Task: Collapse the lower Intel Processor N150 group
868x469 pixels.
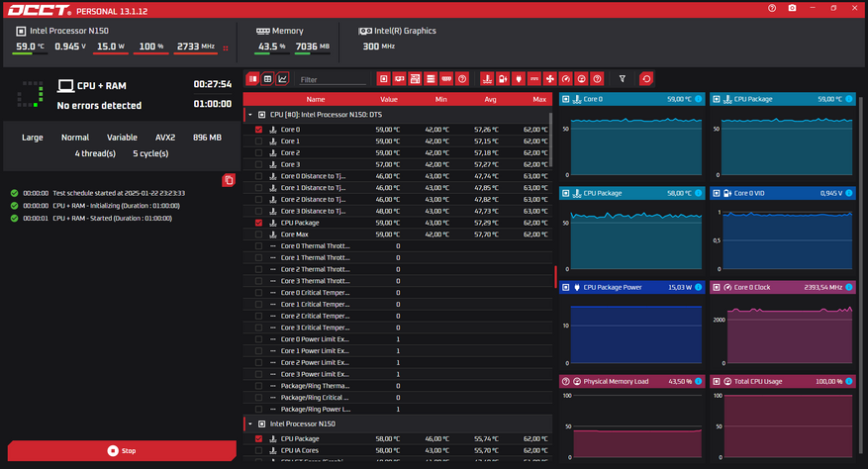Action: (249, 423)
